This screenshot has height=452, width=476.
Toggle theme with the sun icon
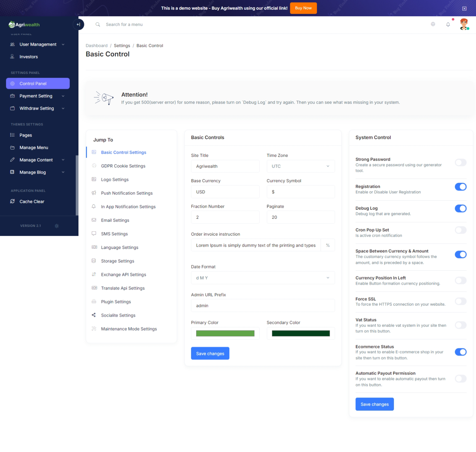57,226
